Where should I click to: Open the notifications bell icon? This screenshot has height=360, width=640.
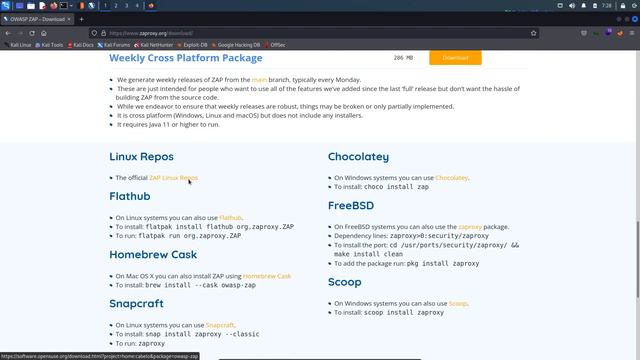coord(584,6)
